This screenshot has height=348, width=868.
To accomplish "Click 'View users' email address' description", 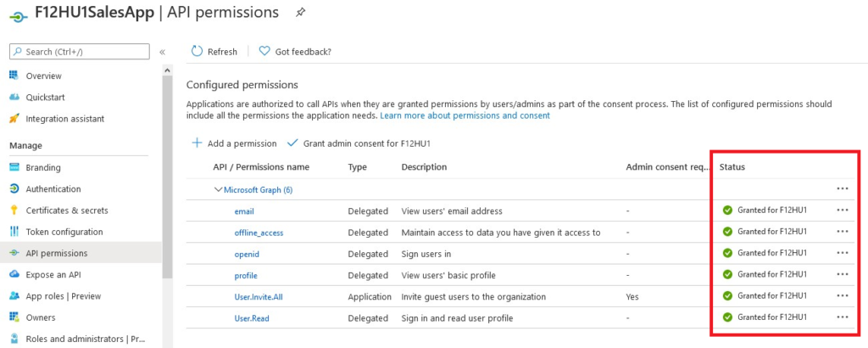I will 452,211.
